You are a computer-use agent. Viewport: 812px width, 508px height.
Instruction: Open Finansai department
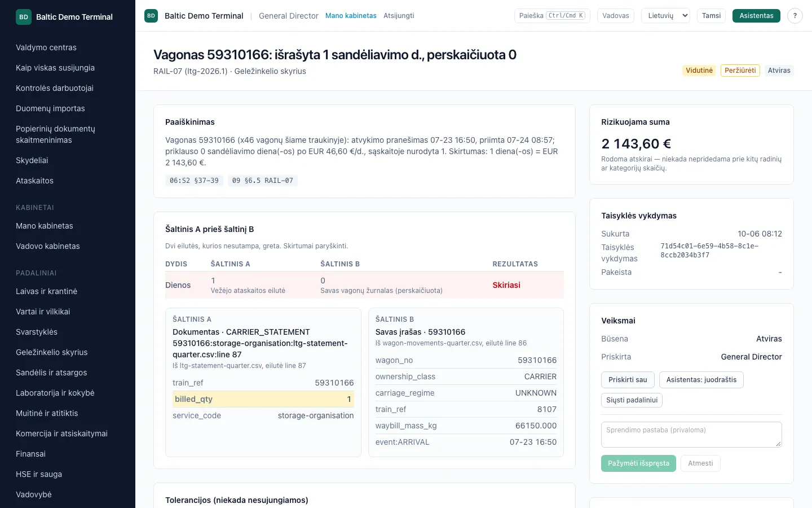tap(30, 454)
